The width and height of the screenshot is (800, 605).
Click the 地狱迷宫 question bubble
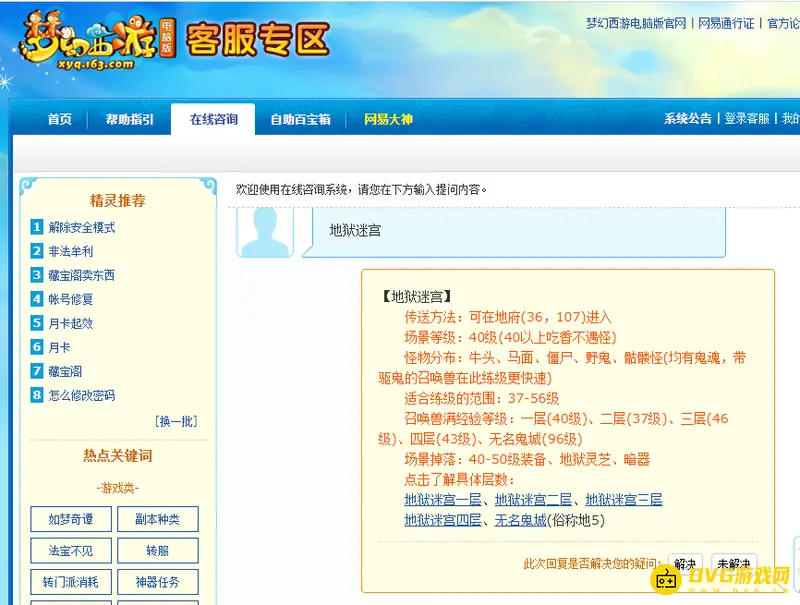(513, 232)
